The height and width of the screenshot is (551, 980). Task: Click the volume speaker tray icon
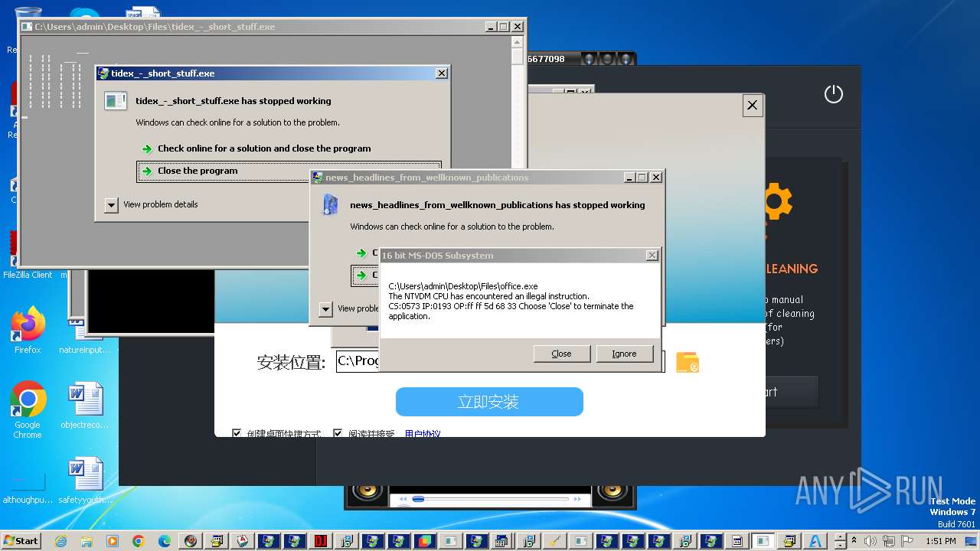pos(871,541)
